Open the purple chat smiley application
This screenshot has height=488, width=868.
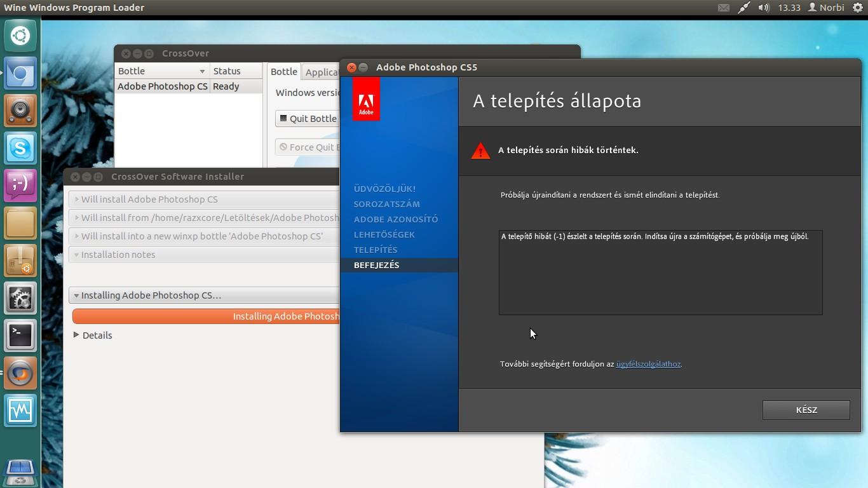[x=20, y=186]
